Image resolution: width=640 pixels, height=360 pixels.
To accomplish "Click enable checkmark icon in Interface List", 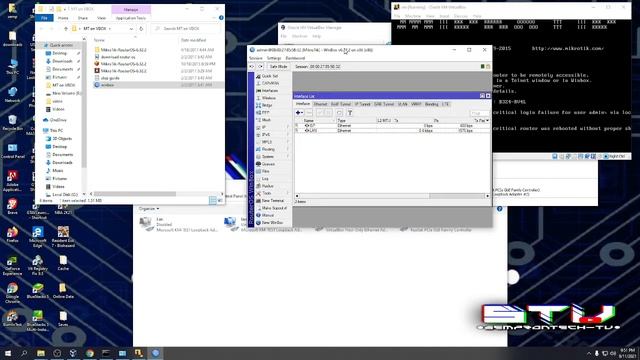I will (x=320, y=113).
